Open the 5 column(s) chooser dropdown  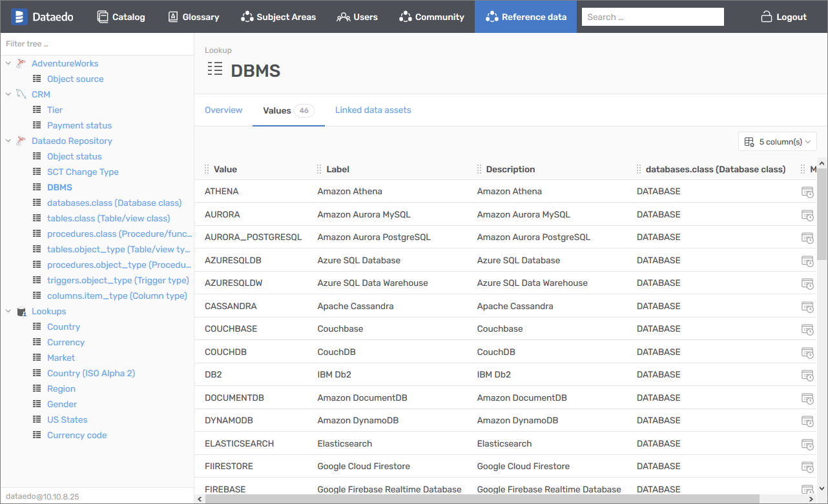coord(777,141)
